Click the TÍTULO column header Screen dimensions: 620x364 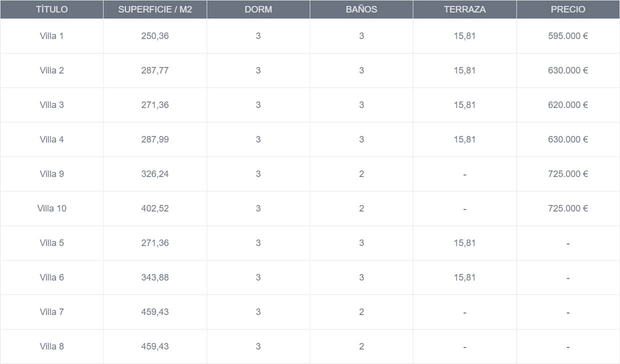tap(52, 9)
